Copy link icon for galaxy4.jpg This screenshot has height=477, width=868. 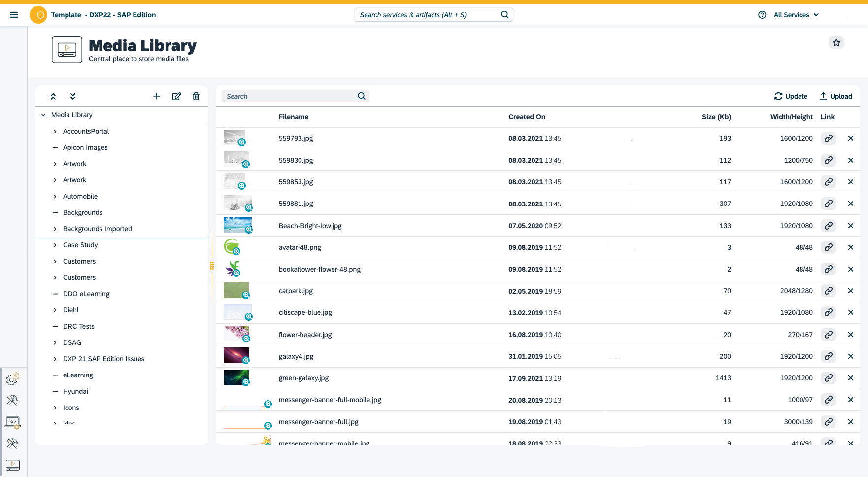pyautogui.click(x=829, y=356)
